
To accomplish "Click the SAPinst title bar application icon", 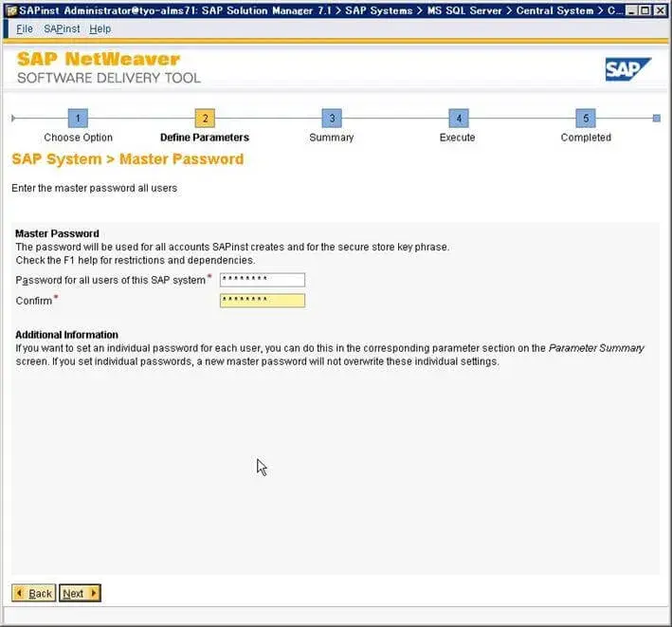I will [11, 10].
